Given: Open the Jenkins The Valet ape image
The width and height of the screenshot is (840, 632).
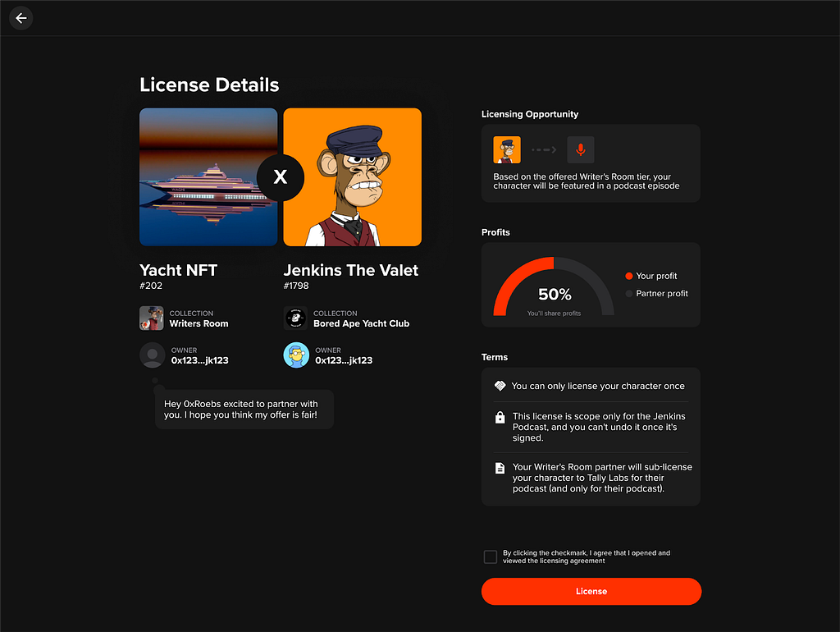Looking at the screenshot, I should click(x=353, y=177).
